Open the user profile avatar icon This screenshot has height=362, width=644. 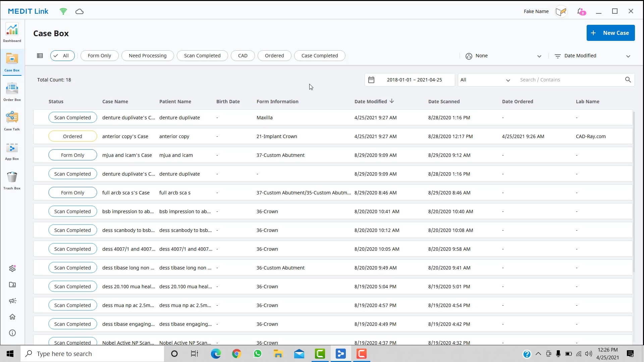pos(561,11)
